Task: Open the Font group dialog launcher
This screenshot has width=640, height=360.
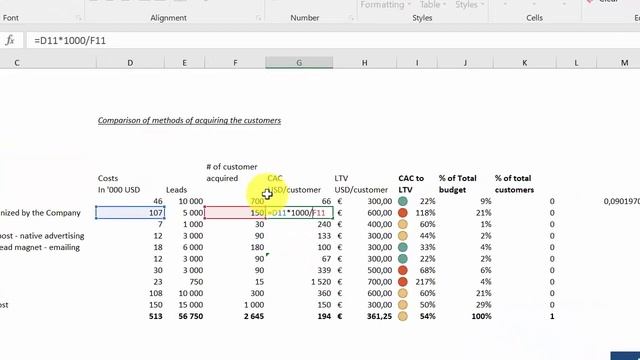Action: (x=79, y=18)
